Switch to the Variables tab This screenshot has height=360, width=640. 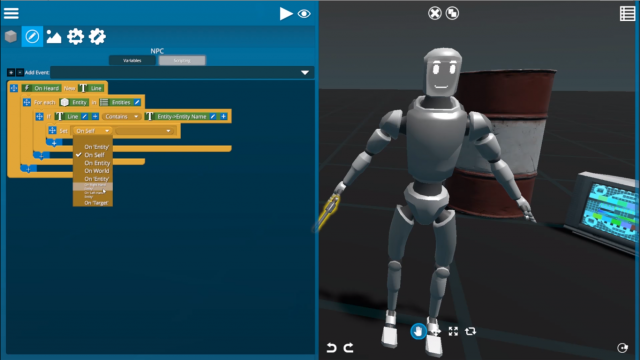(x=132, y=60)
